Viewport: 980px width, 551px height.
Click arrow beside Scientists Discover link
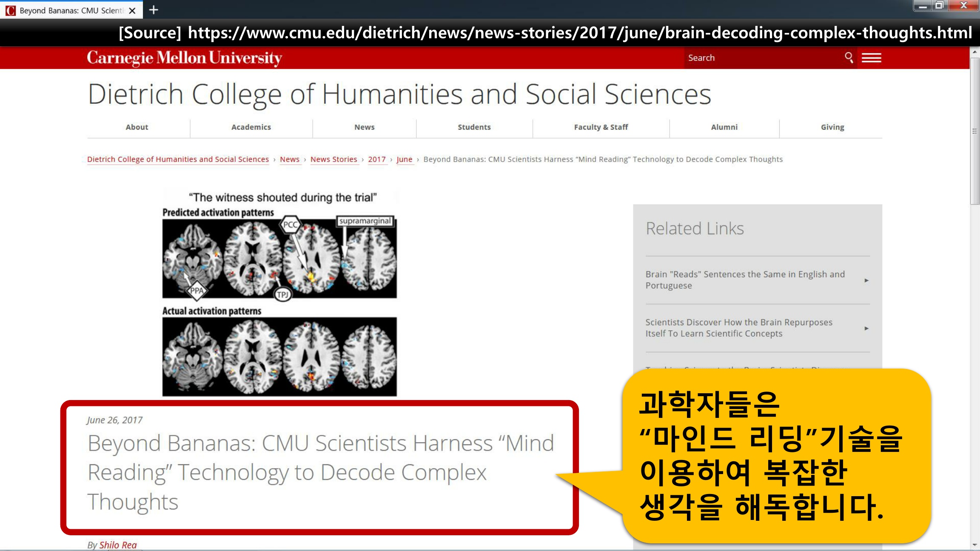866,328
